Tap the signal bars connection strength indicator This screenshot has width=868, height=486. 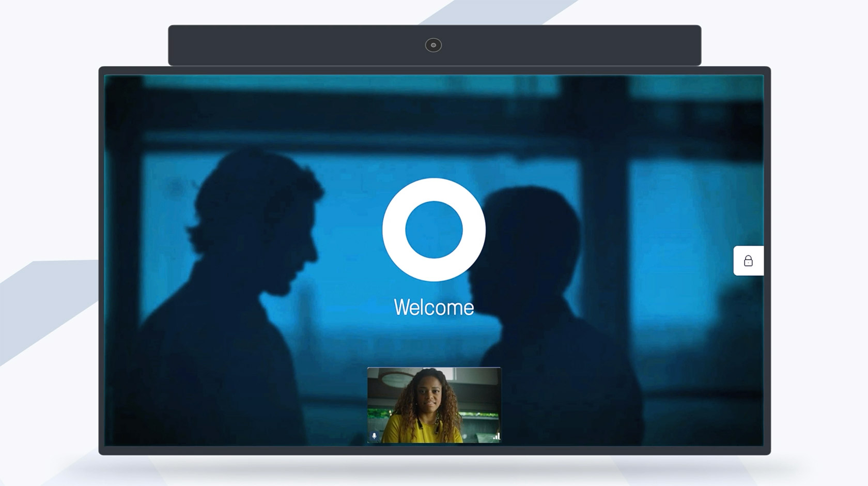[497, 436]
